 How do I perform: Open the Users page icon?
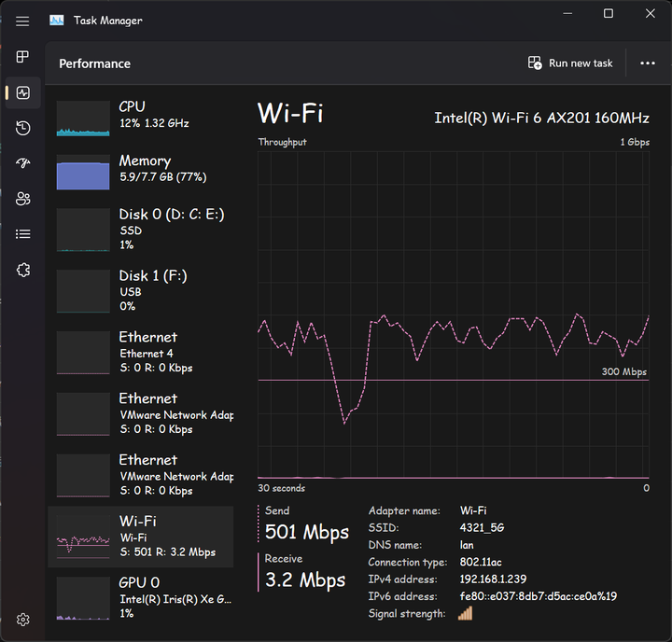click(x=22, y=199)
